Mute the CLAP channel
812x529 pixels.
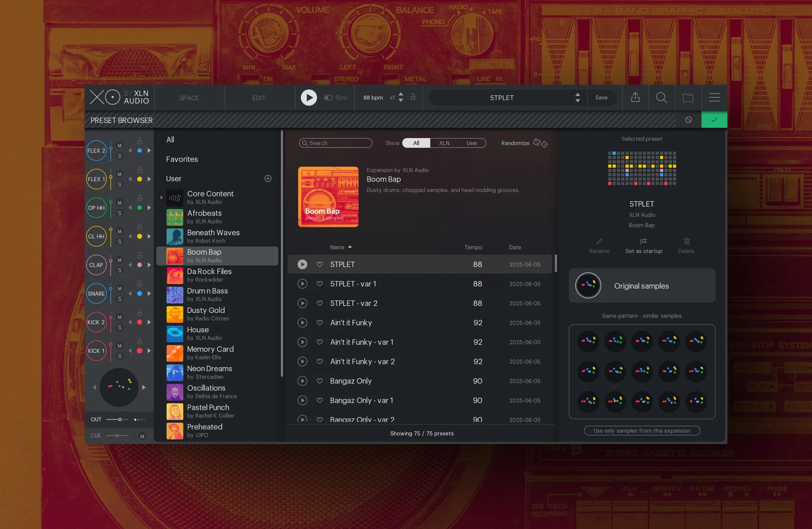[x=120, y=260]
